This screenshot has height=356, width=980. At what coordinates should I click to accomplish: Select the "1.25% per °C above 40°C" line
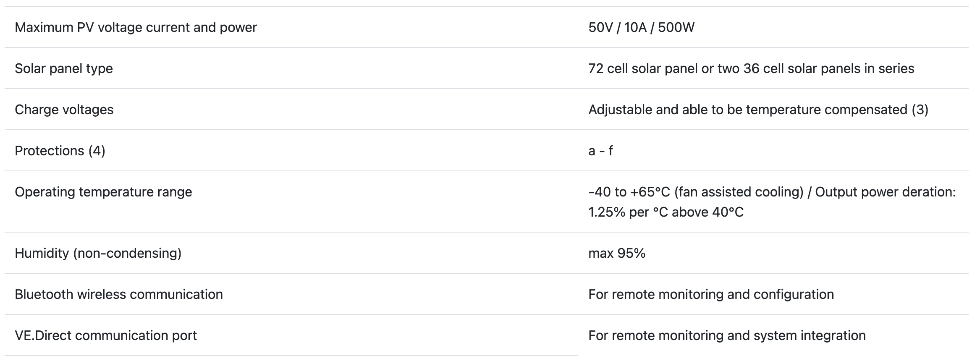666,212
